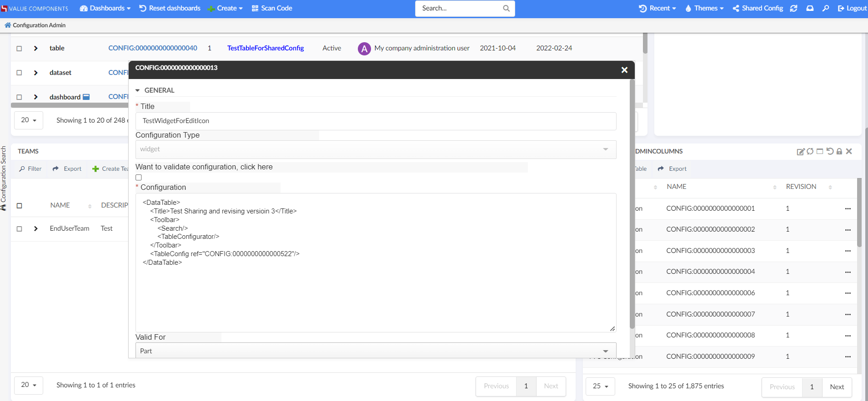
Task: Click the edit widget icon in the ADMINCOLUMNS header
Action: pos(800,152)
